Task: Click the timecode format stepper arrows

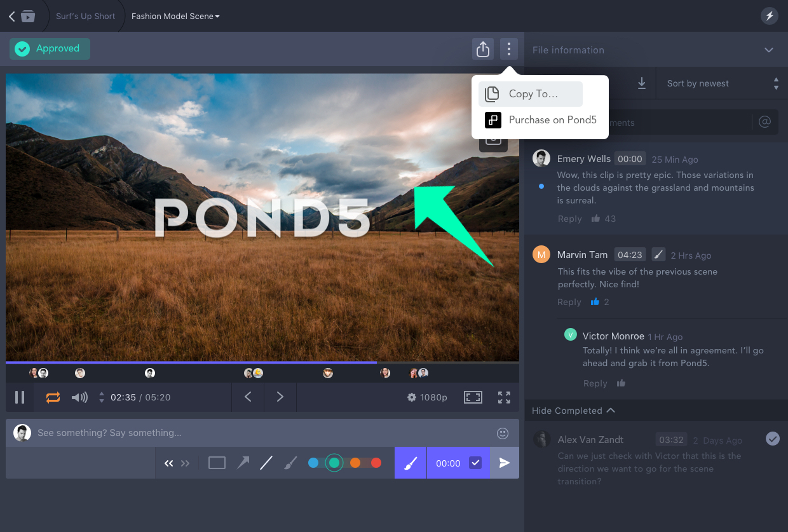Action: 102,397
